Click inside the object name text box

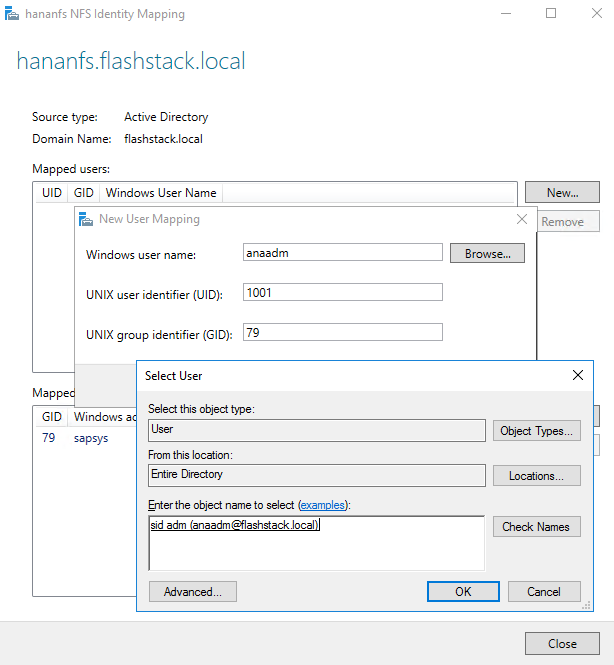[316, 543]
